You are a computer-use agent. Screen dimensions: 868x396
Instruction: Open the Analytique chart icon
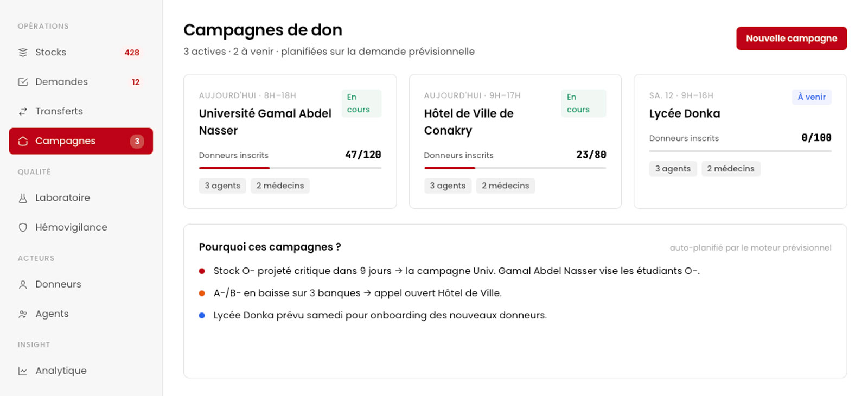coord(23,371)
